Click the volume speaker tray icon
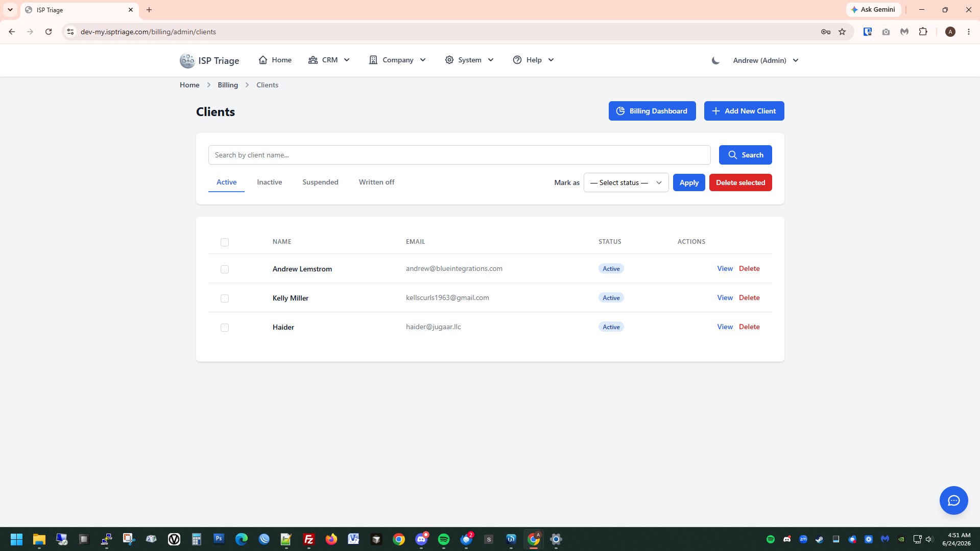This screenshot has height=551, width=980. 929,539
